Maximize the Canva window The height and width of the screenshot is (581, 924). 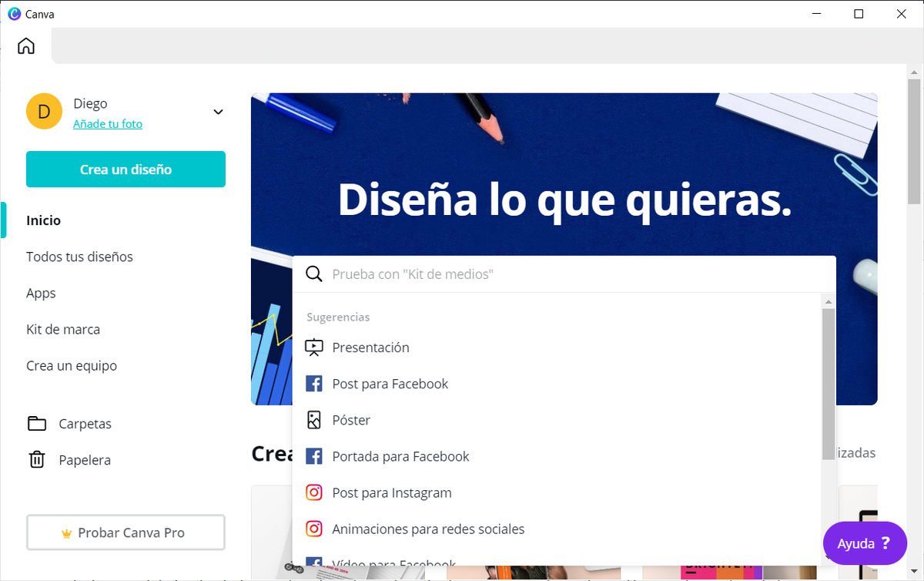coord(859,14)
